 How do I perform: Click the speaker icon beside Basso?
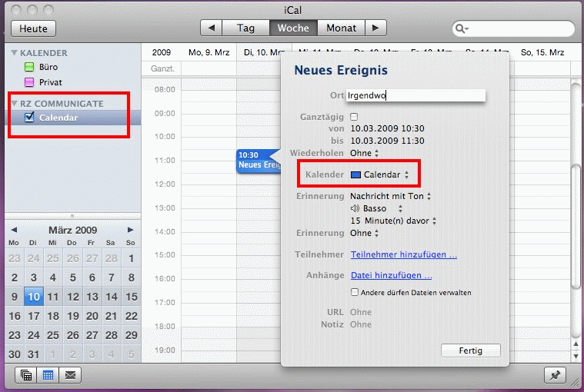tap(355, 208)
